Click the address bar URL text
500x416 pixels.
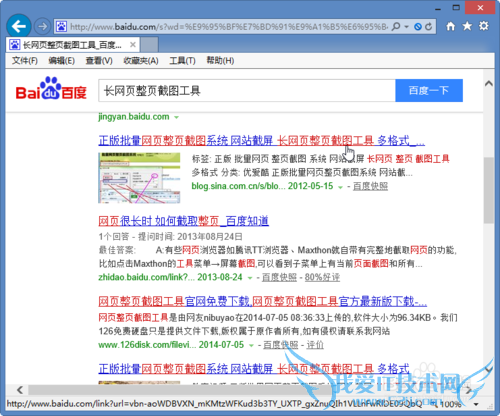(x=229, y=27)
